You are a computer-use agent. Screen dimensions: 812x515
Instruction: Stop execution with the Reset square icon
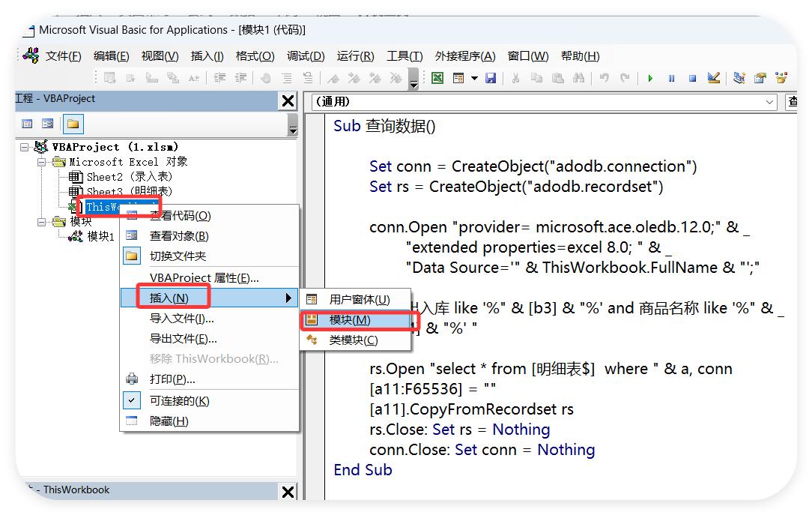692,78
